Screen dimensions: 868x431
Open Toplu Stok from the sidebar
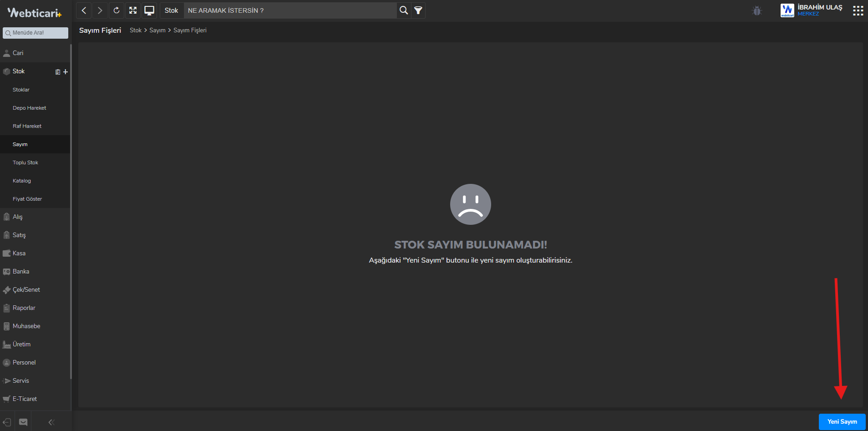click(25, 162)
